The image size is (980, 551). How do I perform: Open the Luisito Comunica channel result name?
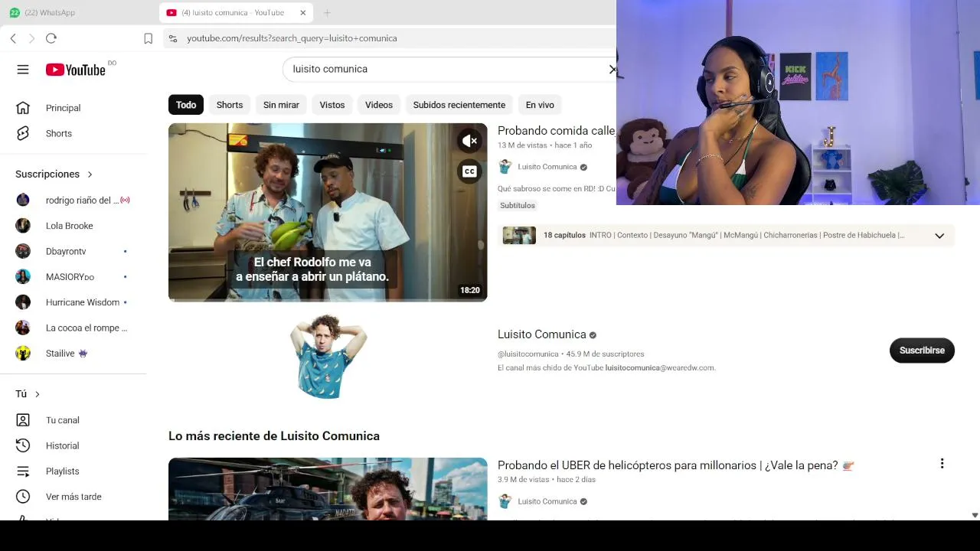(x=542, y=334)
